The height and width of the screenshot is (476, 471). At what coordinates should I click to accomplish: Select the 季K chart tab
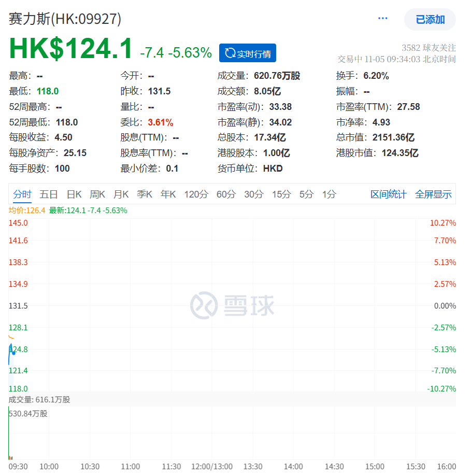point(145,194)
